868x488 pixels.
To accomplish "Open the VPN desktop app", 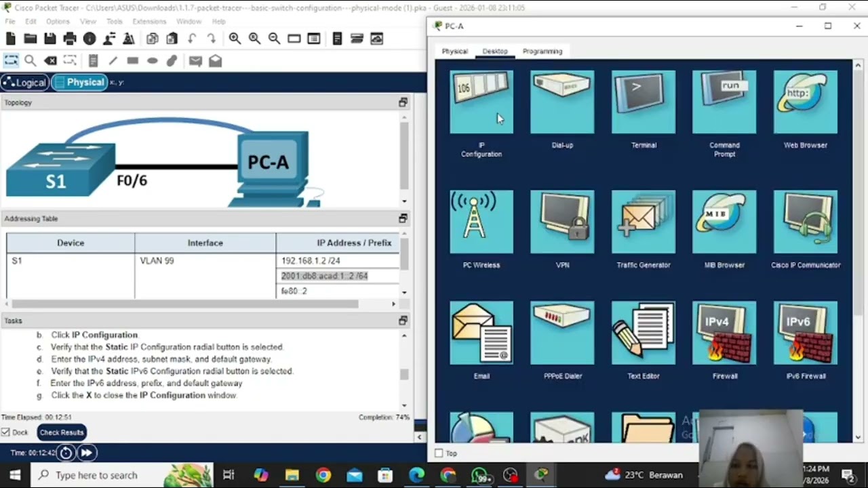I will (x=562, y=222).
